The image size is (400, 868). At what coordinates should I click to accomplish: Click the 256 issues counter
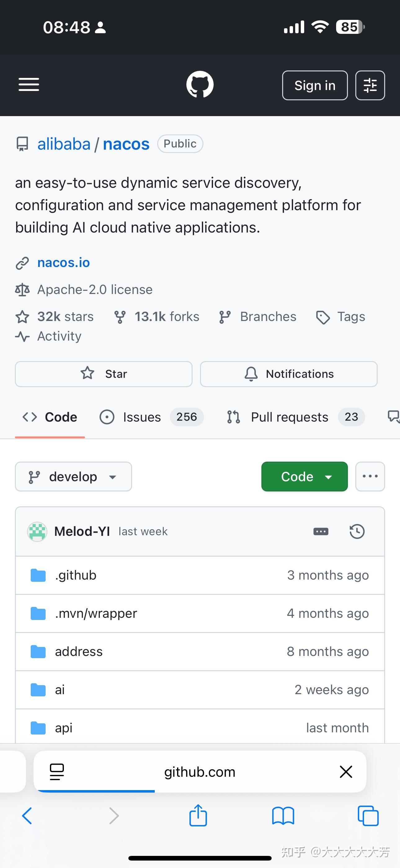(187, 417)
